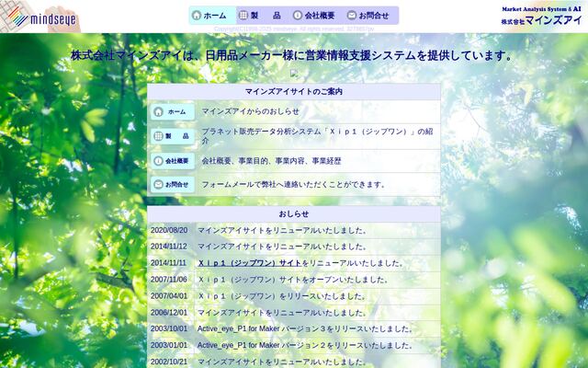This screenshot has width=588, height=368.
Task: Click the 製品 button in the site guide table
Action: [x=173, y=136]
